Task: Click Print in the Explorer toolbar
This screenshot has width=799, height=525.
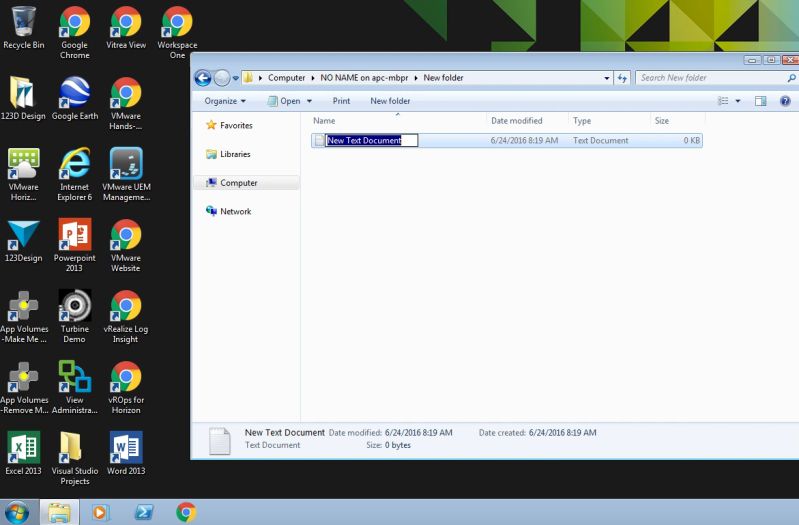Action: pyautogui.click(x=341, y=101)
